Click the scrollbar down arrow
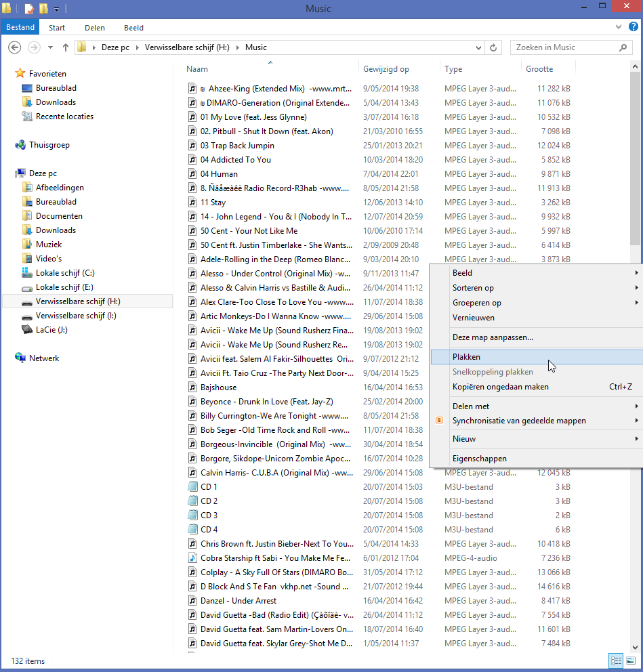643x672 pixels. 635,647
